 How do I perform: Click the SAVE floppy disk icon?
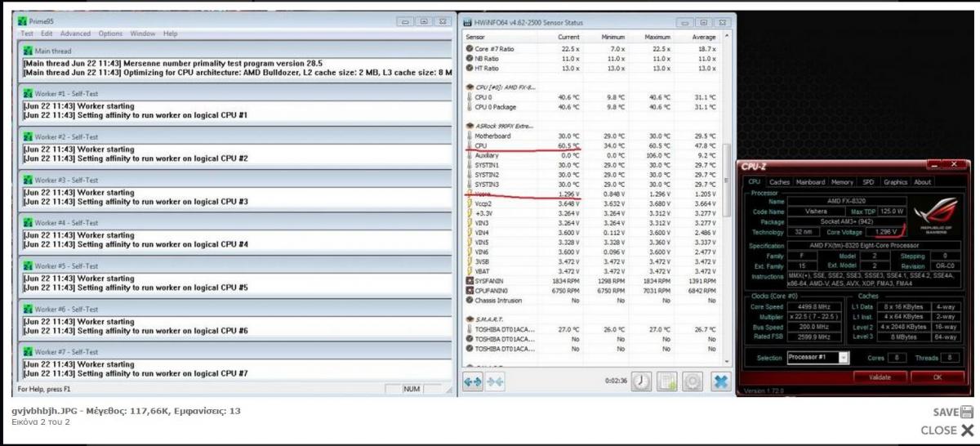coord(968,413)
